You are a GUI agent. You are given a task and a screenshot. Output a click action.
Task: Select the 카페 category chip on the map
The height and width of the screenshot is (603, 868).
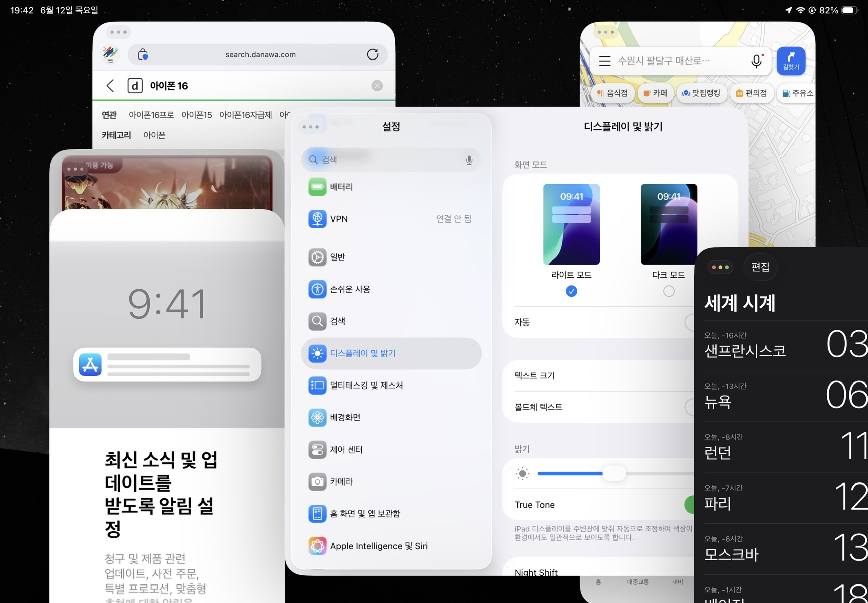tap(655, 93)
